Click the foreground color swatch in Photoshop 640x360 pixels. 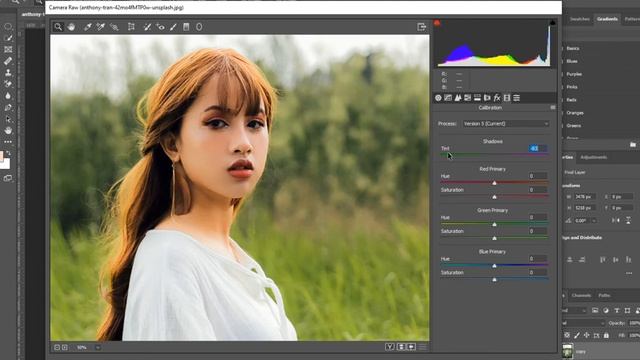pyautogui.click(x=1, y=156)
